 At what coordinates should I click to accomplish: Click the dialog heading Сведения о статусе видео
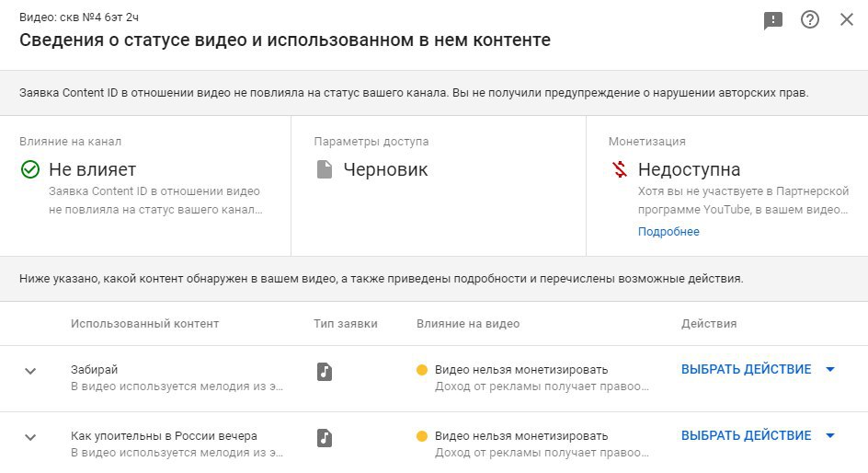tap(285, 40)
